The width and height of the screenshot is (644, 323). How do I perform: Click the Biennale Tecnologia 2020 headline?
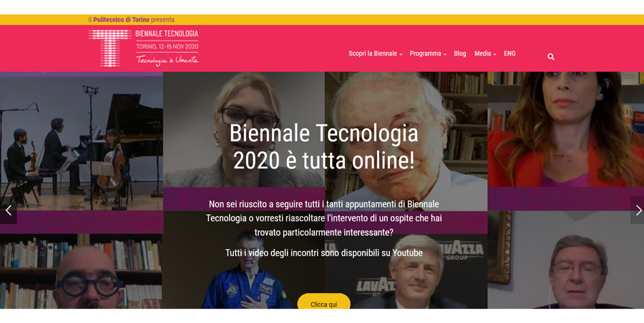click(323, 146)
